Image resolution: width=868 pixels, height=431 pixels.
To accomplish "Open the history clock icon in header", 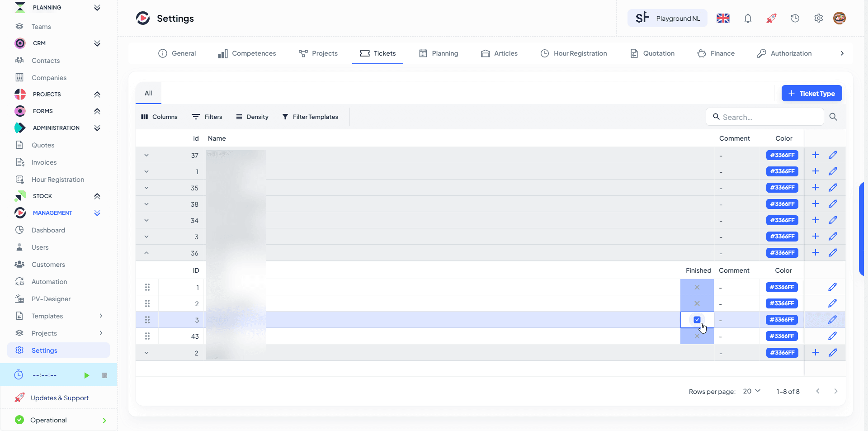I will 795,19.
